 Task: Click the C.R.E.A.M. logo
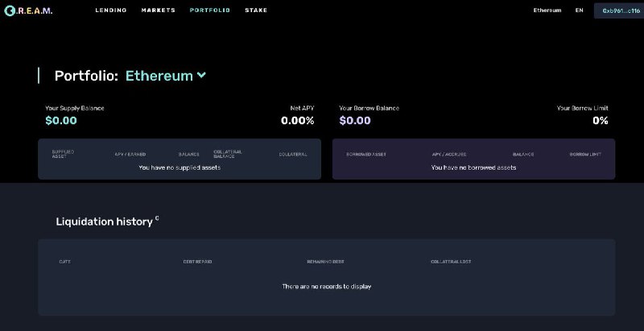click(28, 10)
